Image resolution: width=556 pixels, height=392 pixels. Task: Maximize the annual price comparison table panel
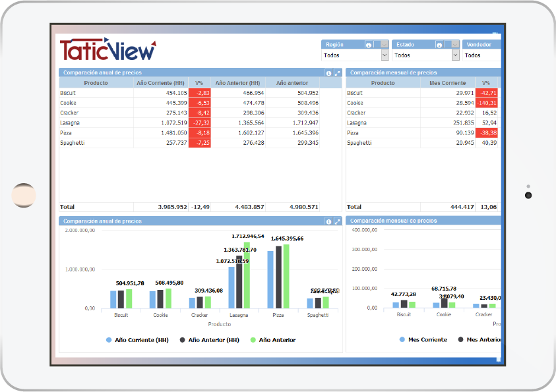coord(337,73)
